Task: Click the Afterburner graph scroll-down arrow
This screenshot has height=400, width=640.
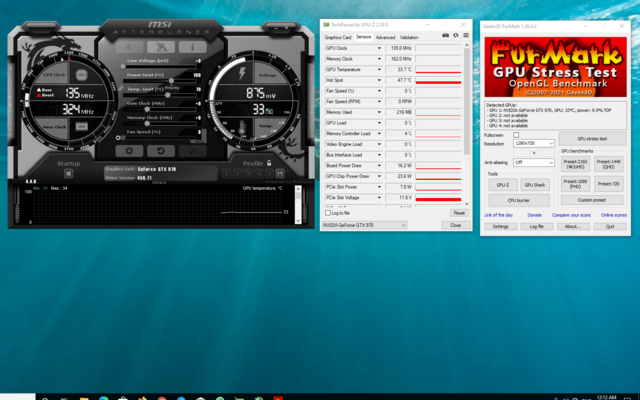Action: pyautogui.click(x=298, y=221)
